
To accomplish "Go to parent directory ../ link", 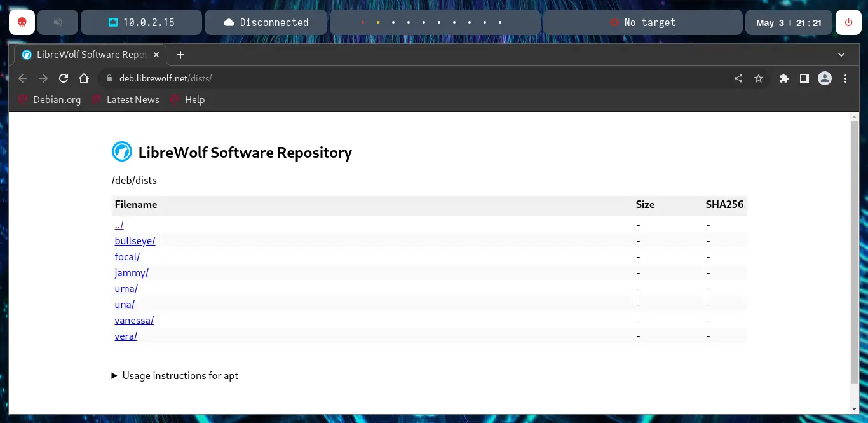I will pyautogui.click(x=119, y=225).
